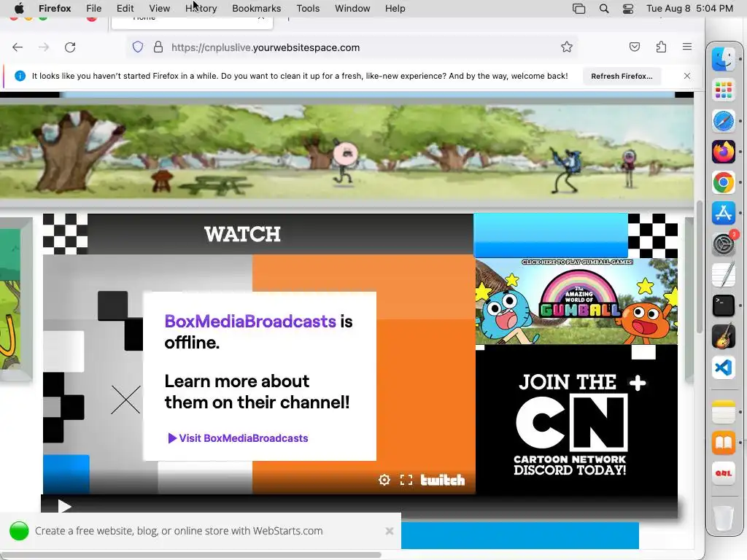
Task: Open Terminal from the Dock
Action: (x=723, y=306)
